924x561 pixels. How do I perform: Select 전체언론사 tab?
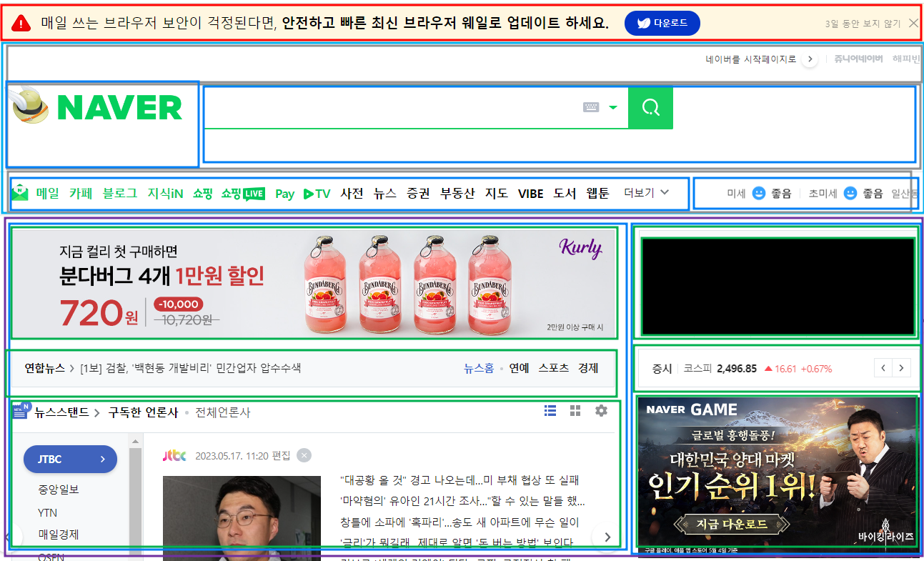point(223,412)
